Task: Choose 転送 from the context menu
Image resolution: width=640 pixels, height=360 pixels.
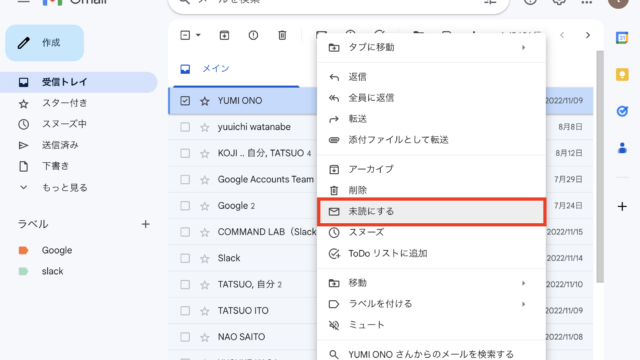Action: (431, 119)
